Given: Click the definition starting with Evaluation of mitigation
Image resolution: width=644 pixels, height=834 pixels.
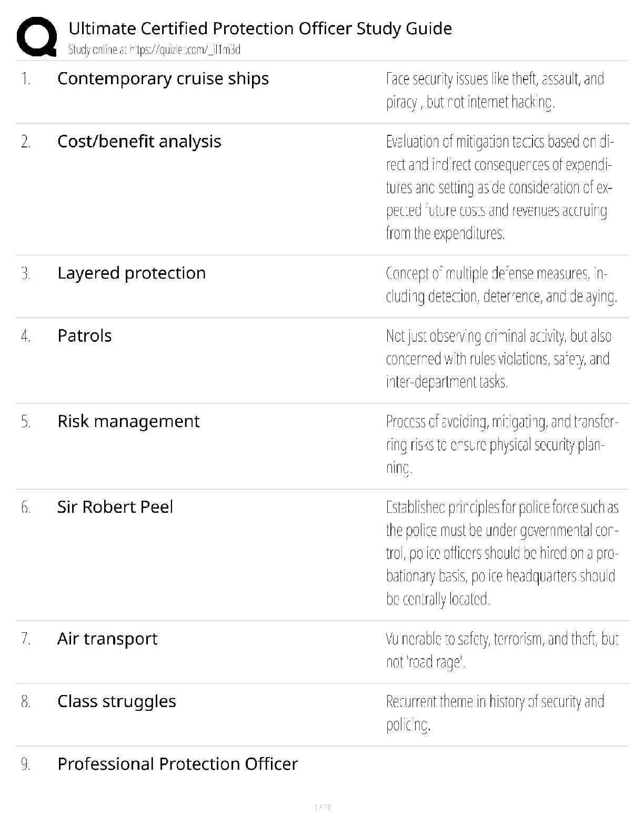Looking at the screenshot, I should tap(499, 187).
